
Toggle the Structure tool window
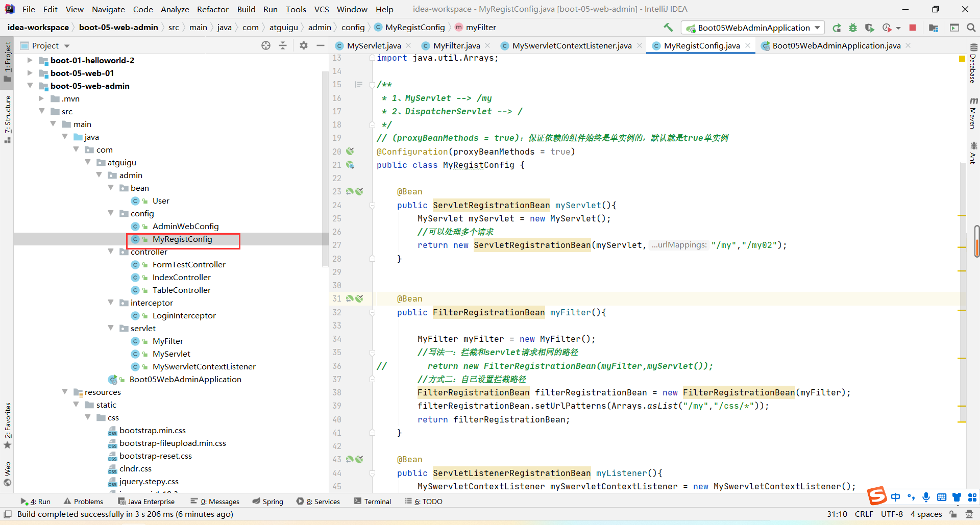tap(7, 118)
